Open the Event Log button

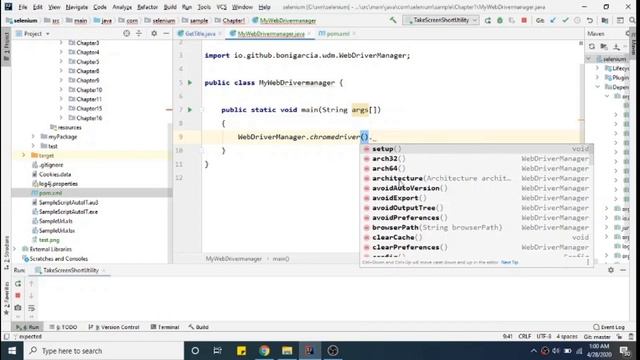609,327
